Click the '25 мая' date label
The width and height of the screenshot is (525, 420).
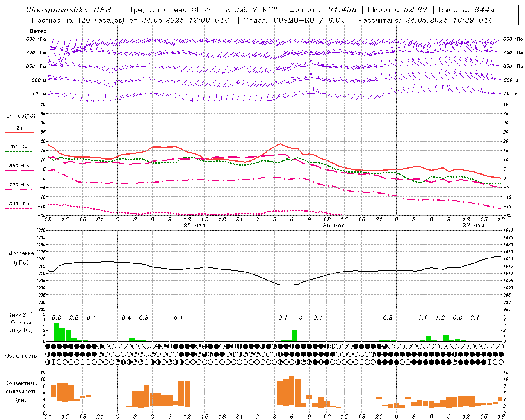coord(194,226)
